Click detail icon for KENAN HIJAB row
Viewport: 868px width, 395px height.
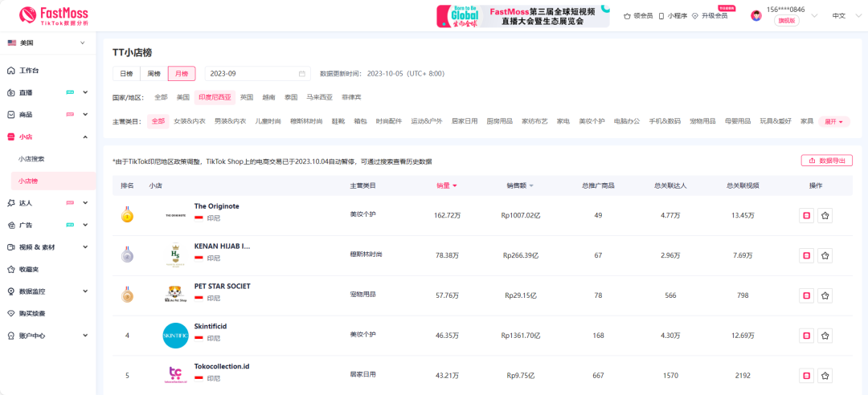pos(807,255)
